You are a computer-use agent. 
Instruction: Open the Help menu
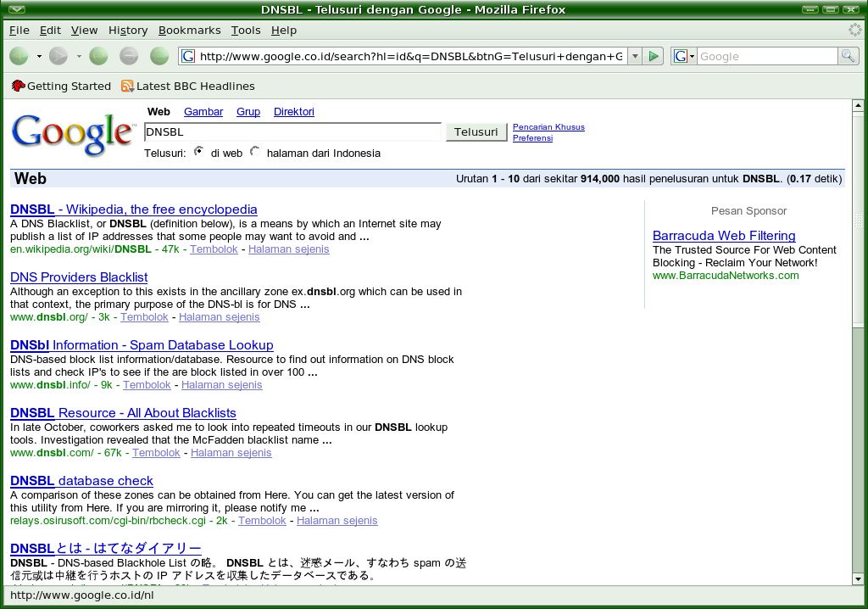(284, 30)
